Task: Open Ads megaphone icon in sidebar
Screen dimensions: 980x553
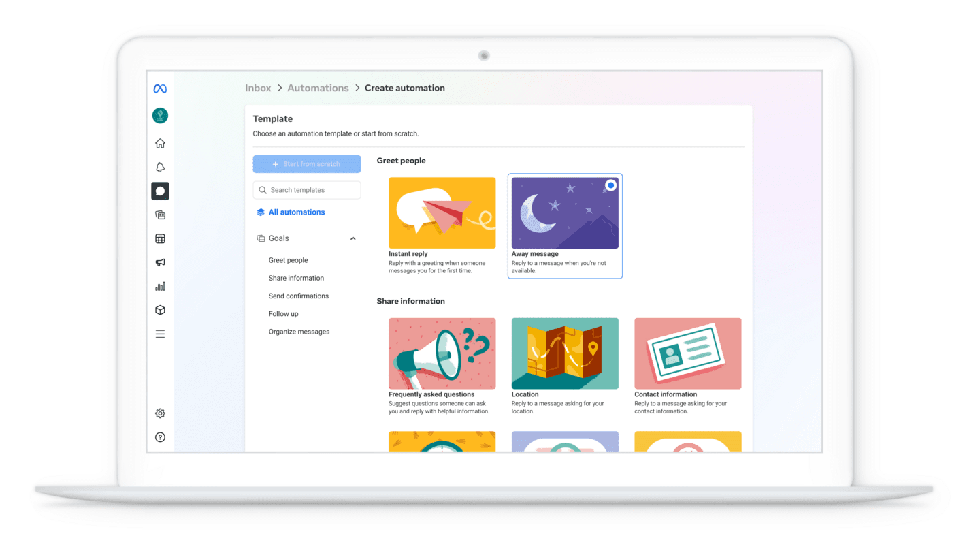Action: point(160,262)
